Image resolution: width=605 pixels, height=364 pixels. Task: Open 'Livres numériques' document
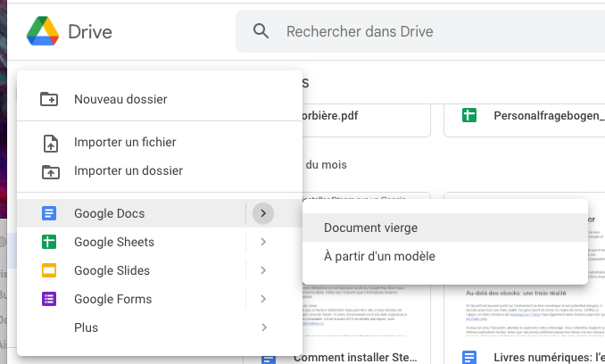pyautogui.click(x=549, y=358)
